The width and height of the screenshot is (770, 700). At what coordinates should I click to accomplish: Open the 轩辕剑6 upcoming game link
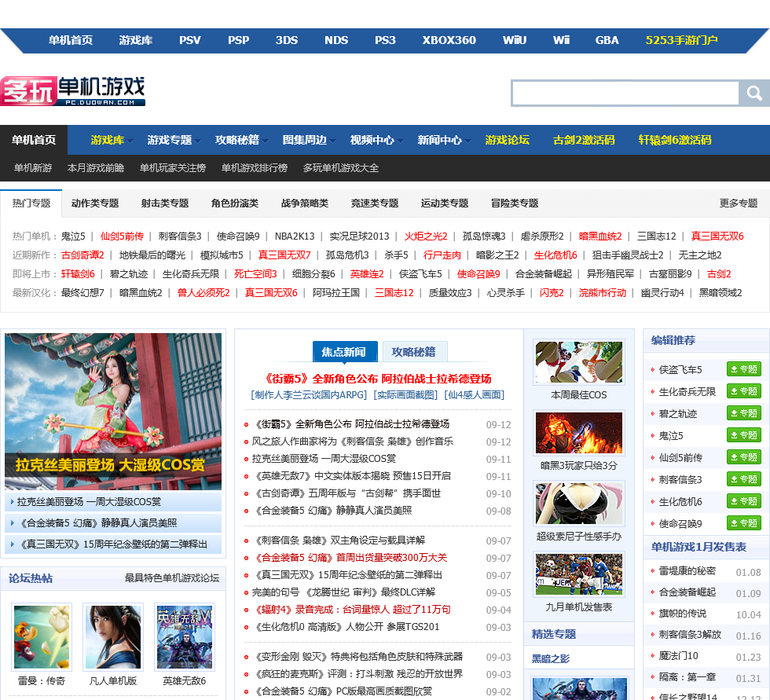tap(78, 274)
